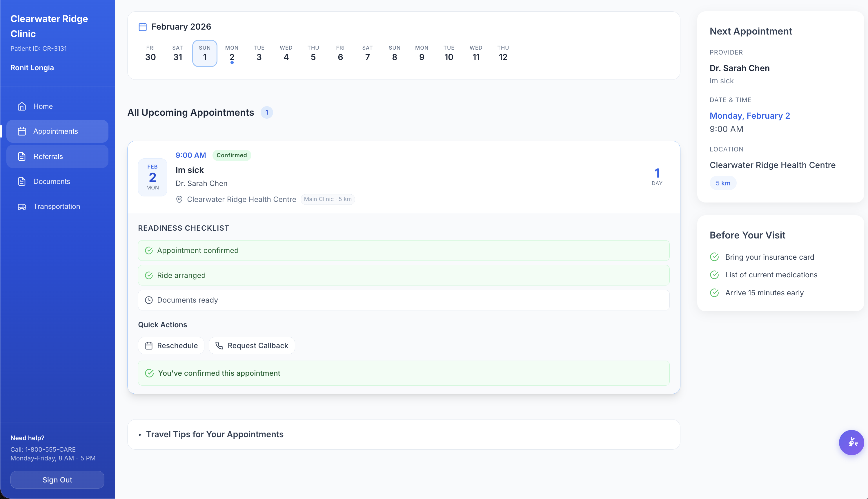Click the Documents file icon in sidebar

click(x=21, y=181)
